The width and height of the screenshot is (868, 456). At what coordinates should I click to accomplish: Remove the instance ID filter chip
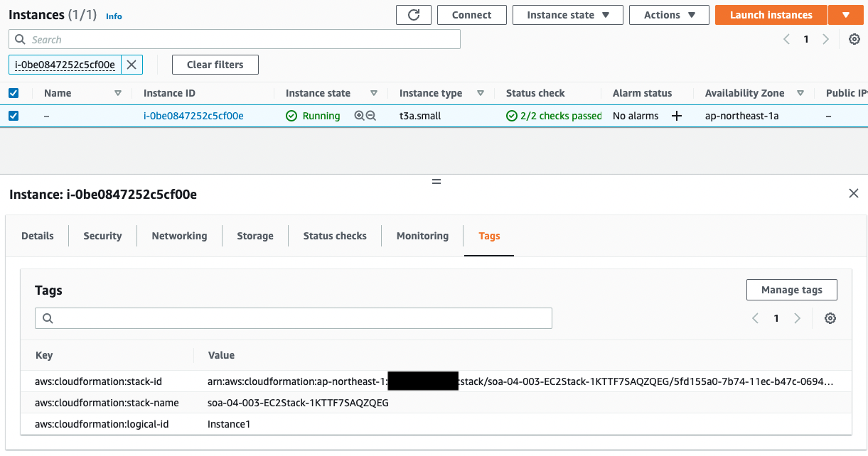click(132, 65)
